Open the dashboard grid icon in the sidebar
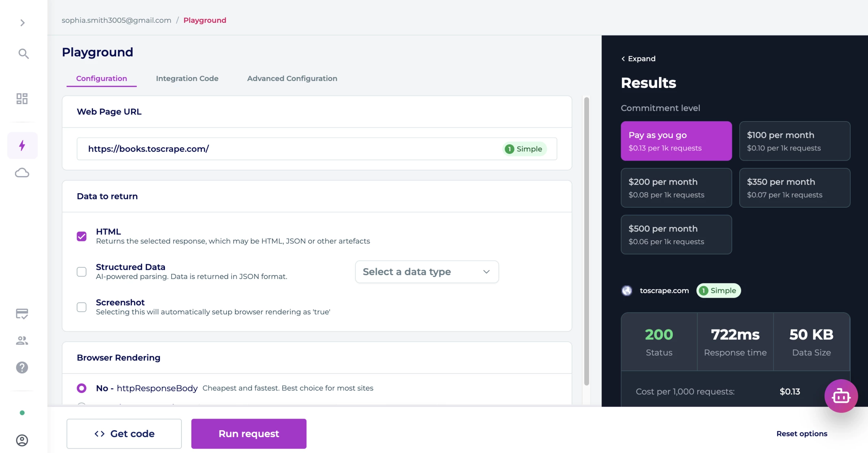 [22, 98]
